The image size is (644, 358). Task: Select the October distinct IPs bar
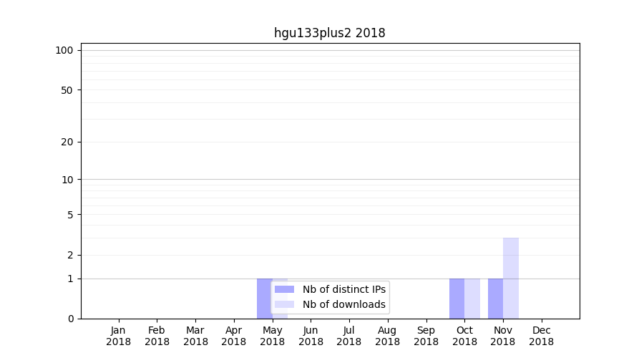tap(457, 298)
